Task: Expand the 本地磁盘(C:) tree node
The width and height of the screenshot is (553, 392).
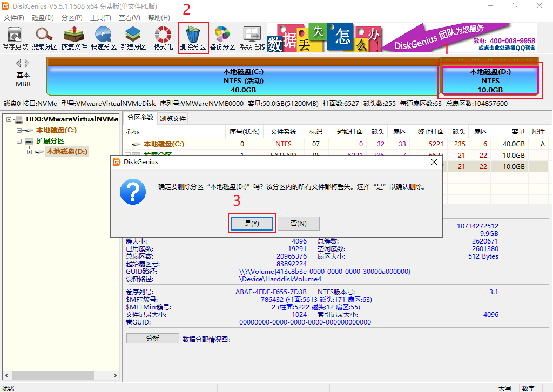Action: (x=19, y=130)
